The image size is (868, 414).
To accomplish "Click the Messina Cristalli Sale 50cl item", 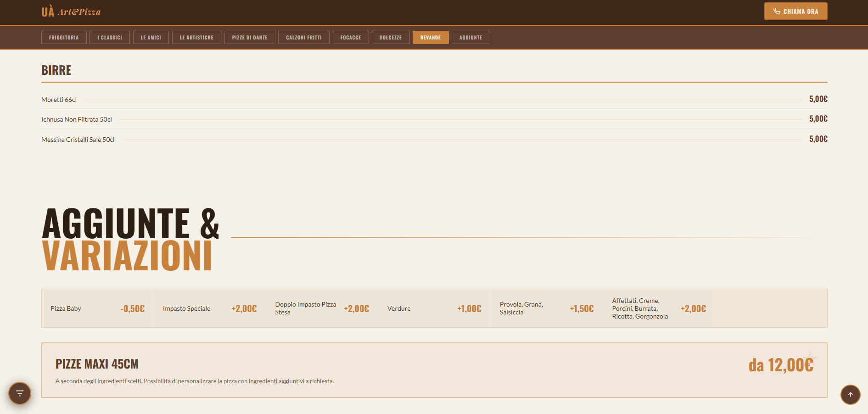I will [x=78, y=139].
